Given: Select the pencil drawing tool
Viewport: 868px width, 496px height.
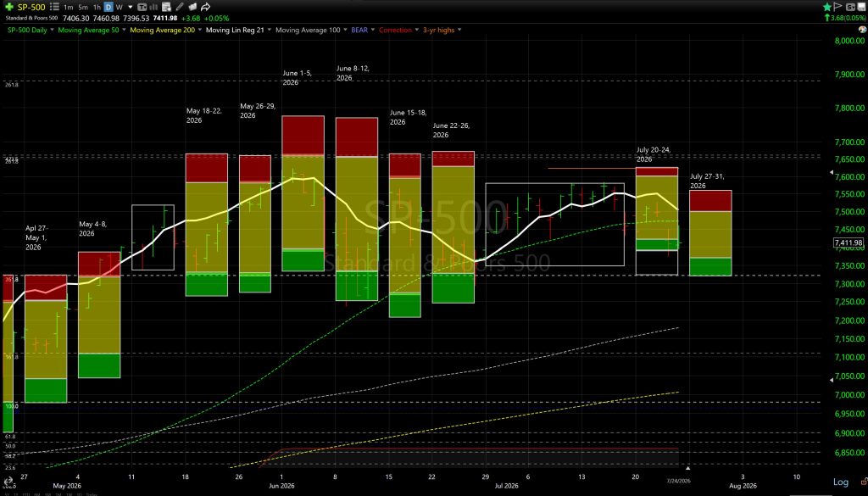Looking at the screenshot, I should coord(180,7).
